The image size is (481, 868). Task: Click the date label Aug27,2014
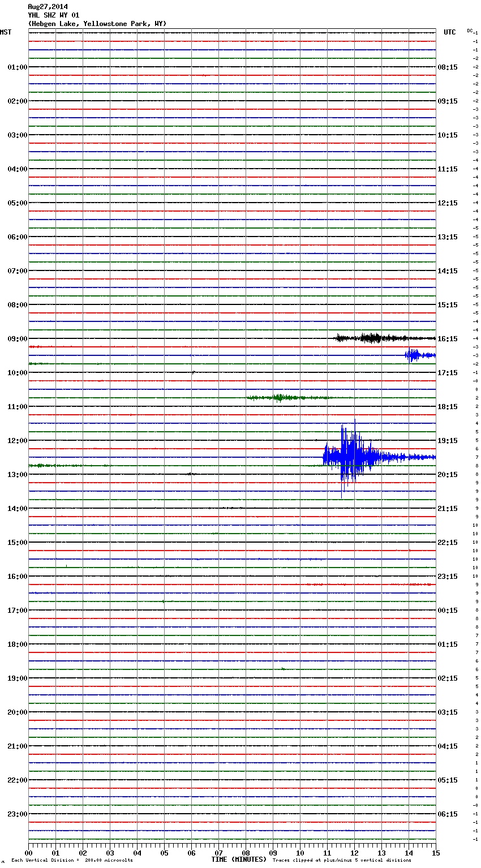point(48,7)
